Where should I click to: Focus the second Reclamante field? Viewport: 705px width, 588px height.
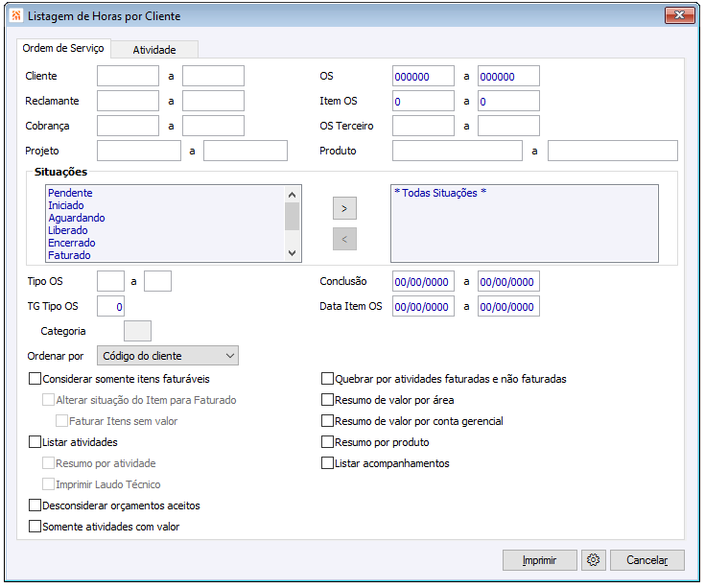coord(213,101)
